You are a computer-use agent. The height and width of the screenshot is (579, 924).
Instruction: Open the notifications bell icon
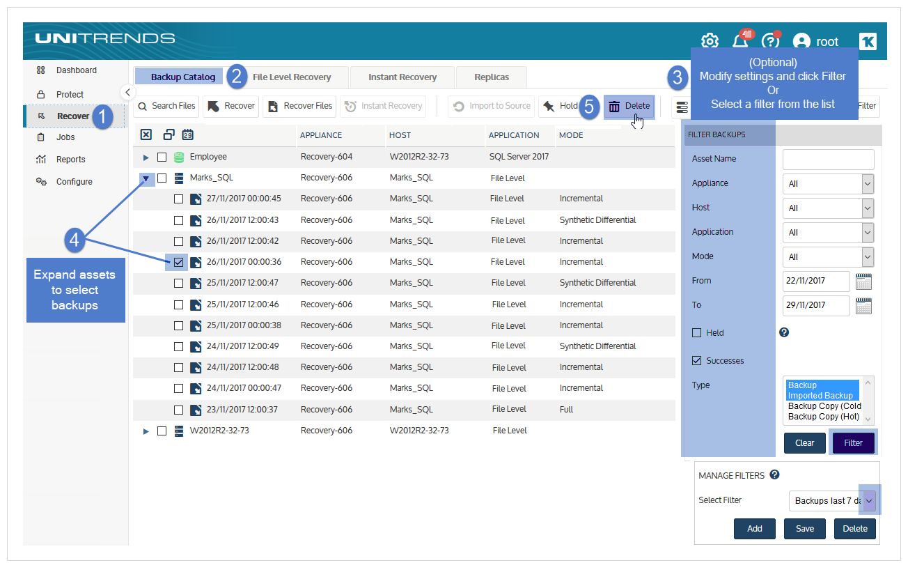pyautogui.click(x=741, y=41)
